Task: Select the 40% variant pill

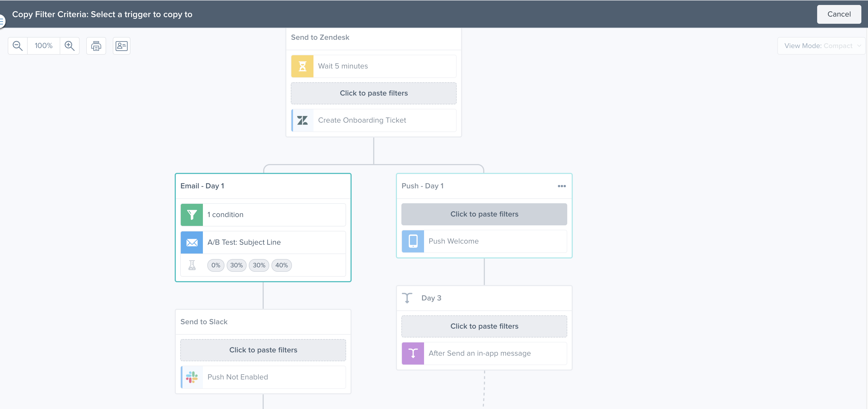Action: point(281,265)
